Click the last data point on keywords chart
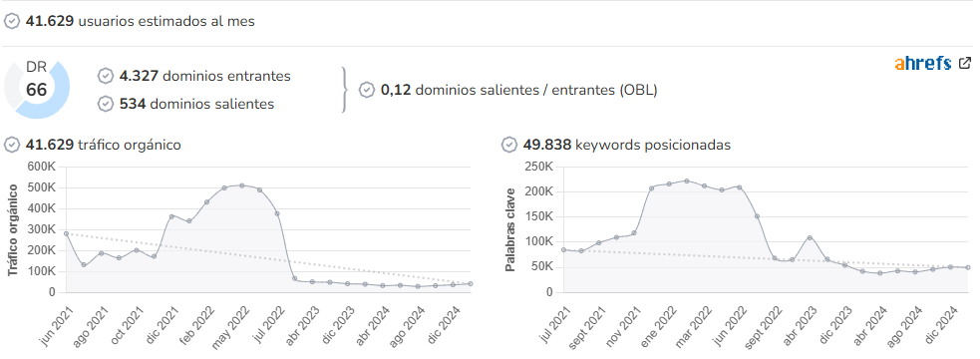The height and width of the screenshot is (359, 980). [968, 267]
